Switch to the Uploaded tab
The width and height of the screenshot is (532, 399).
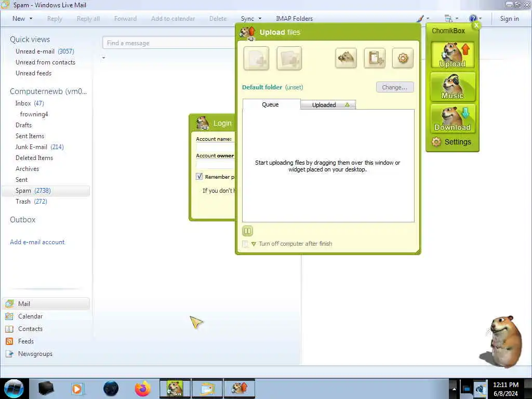click(x=328, y=105)
